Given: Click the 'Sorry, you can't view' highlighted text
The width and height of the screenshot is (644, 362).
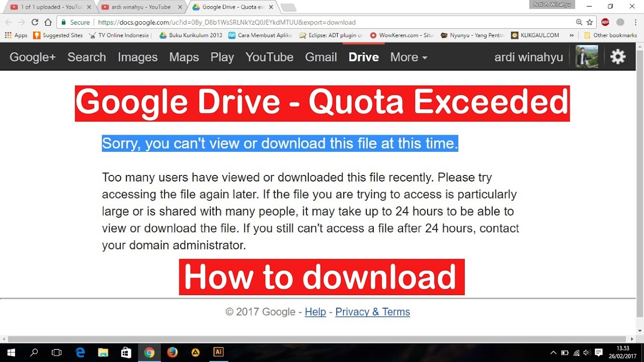Looking at the screenshot, I should (280, 143).
